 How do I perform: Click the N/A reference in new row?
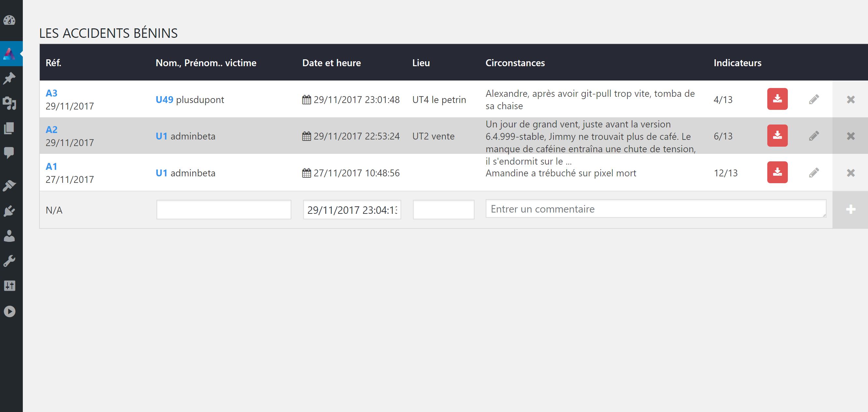coord(54,210)
